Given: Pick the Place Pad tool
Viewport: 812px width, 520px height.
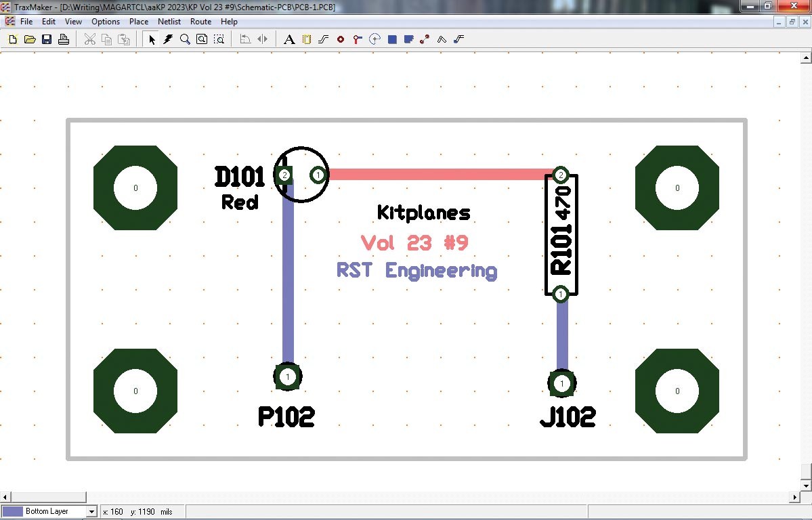Looking at the screenshot, I should point(340,39).
